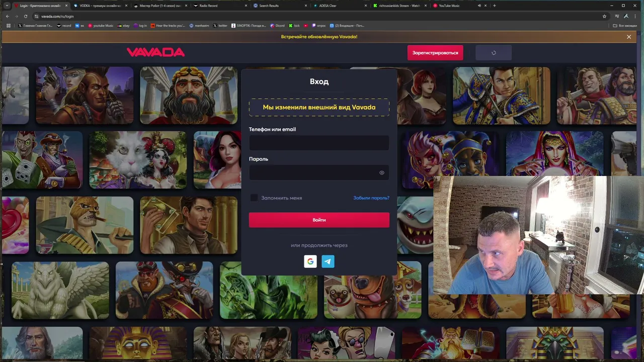
Task: Open the Забыли пароль? link
Action: (x=371, y=198)
